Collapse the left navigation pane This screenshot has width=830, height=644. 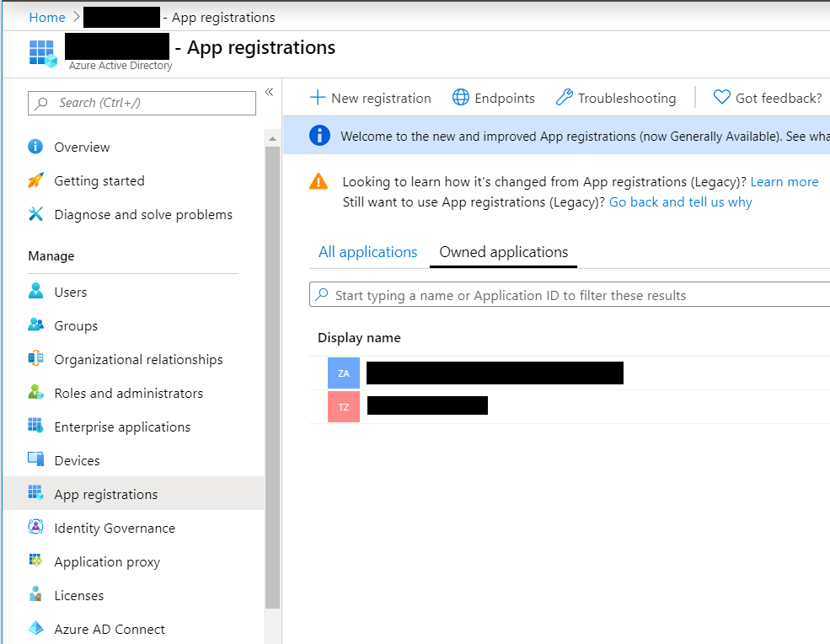tap(269, 91)
